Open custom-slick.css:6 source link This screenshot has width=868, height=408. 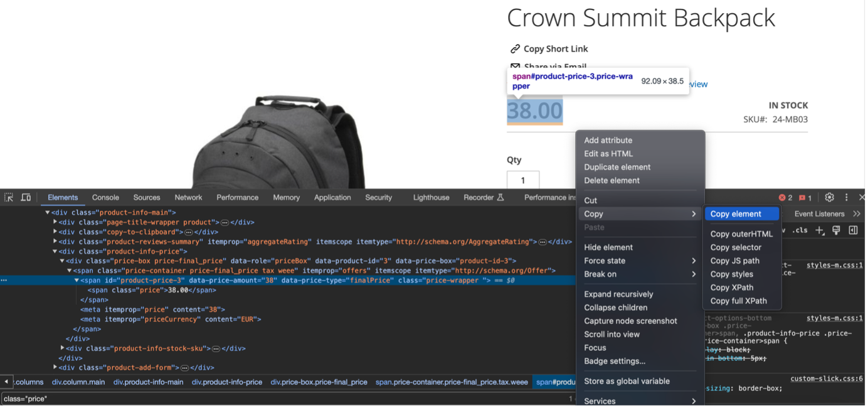click(826, 379)
